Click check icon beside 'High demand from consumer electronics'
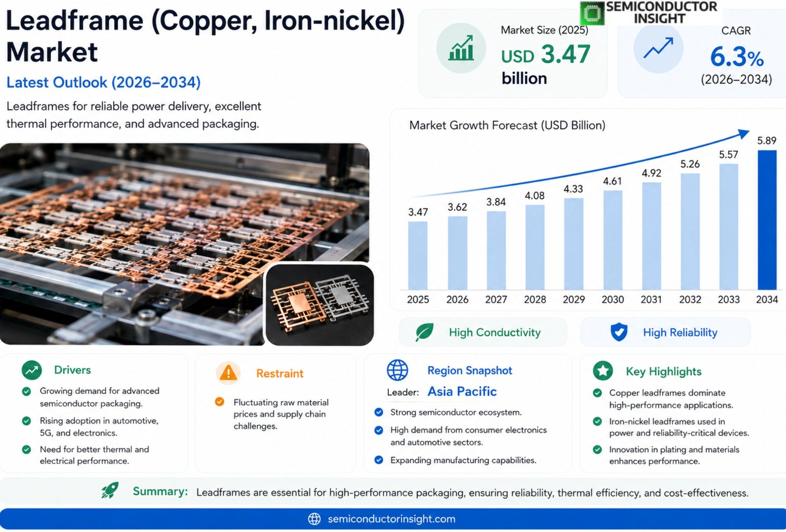 click(379, 430)
